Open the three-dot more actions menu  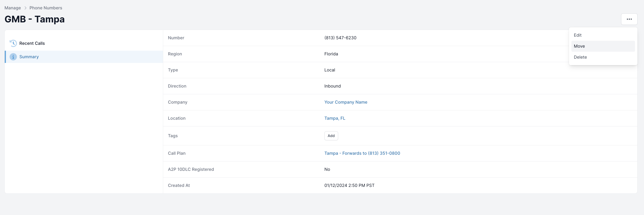point(629,19)
